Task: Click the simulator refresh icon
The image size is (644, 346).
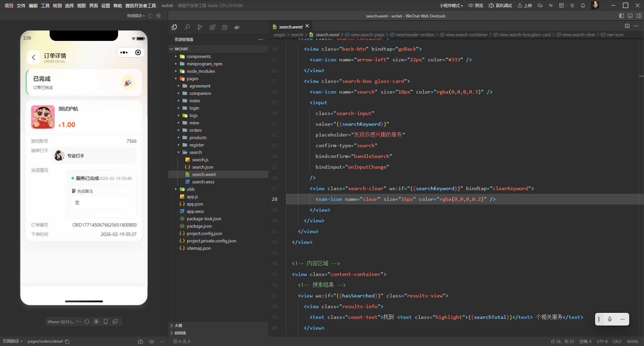Action: tap(87, 322)
